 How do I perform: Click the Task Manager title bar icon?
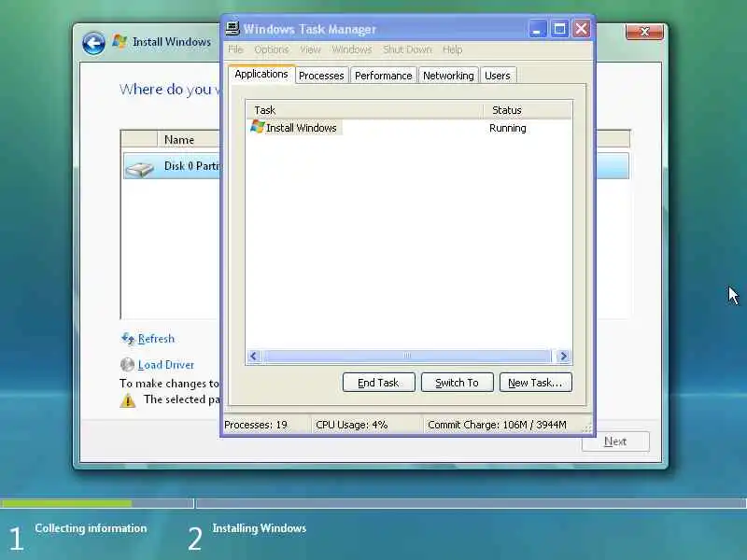(232, 28)
